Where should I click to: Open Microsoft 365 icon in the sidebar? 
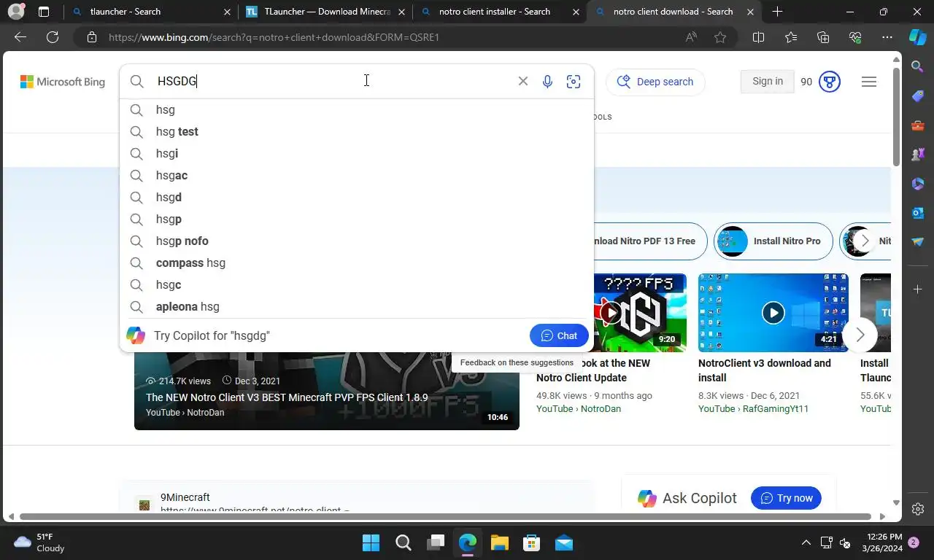[918, 184]
